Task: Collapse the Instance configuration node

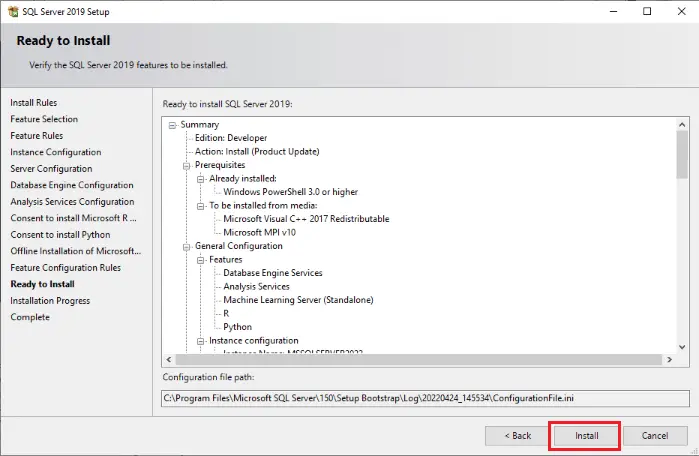Action: point(201,341)
